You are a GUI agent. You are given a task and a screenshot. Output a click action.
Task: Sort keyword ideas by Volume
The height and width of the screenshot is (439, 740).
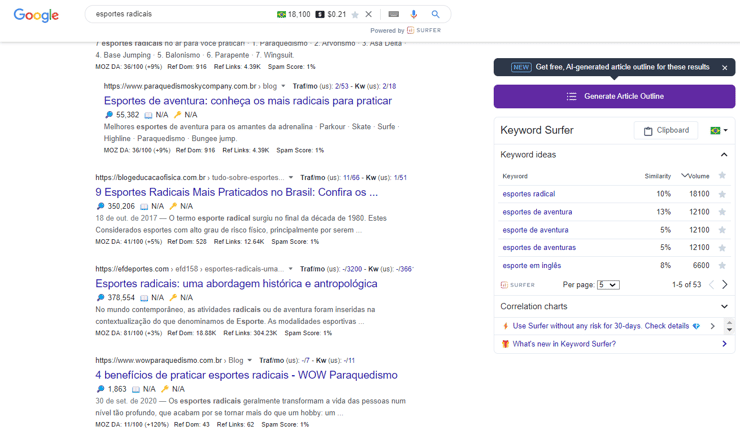click(695, 176)
